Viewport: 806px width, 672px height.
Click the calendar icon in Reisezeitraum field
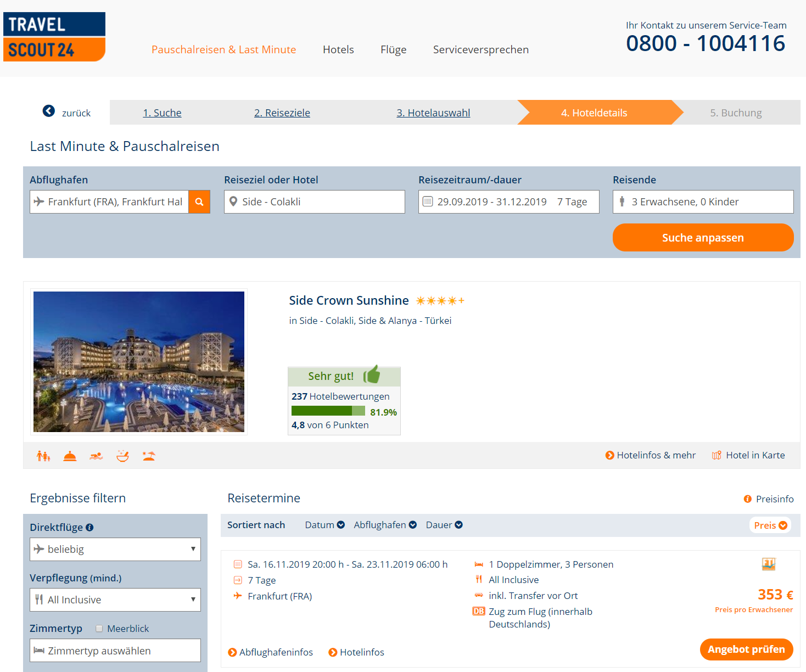click(x=428, y=201)
